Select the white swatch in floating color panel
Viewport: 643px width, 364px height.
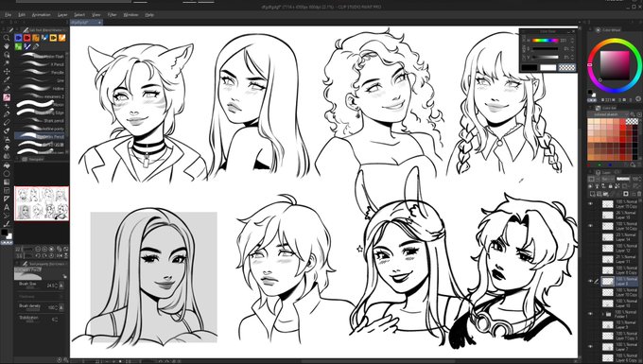click(547, 68)
